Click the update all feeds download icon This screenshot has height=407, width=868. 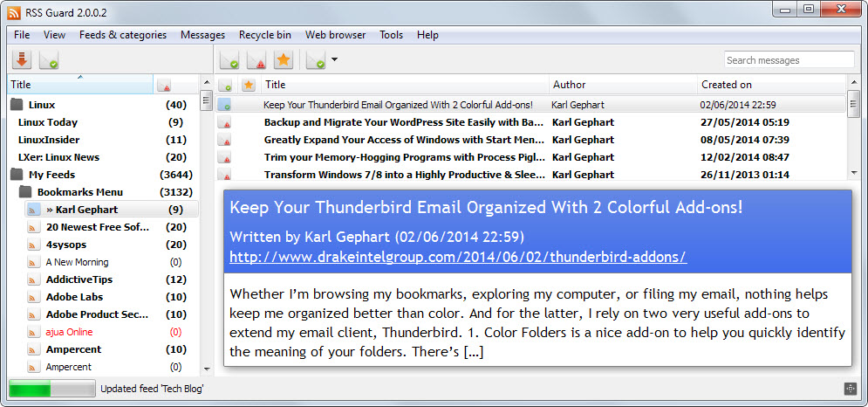click(22, 59)
